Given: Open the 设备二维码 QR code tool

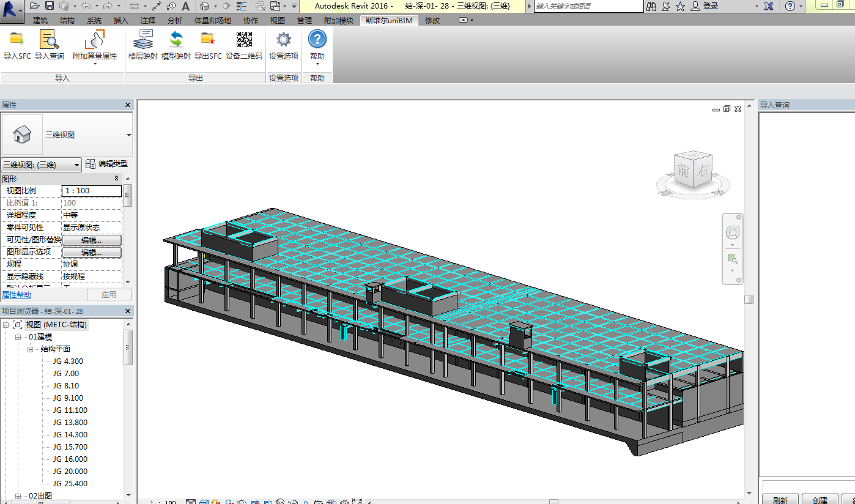Looking at the screenshot, I should coord(244,40).
